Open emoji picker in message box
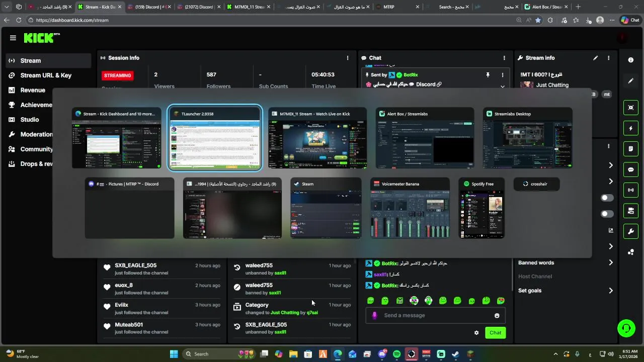Viewport: 644px width, 362px height. coord(497,315)
